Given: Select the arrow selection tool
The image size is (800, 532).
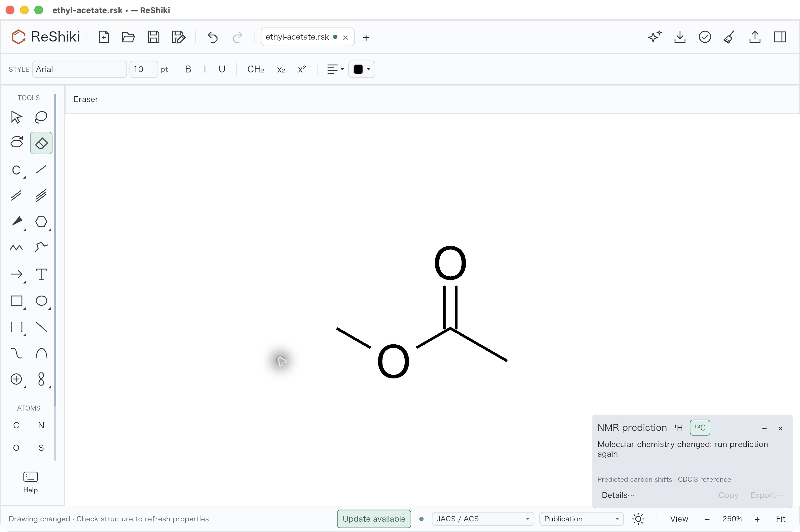Looking at the screenshot, I should 16,117.
